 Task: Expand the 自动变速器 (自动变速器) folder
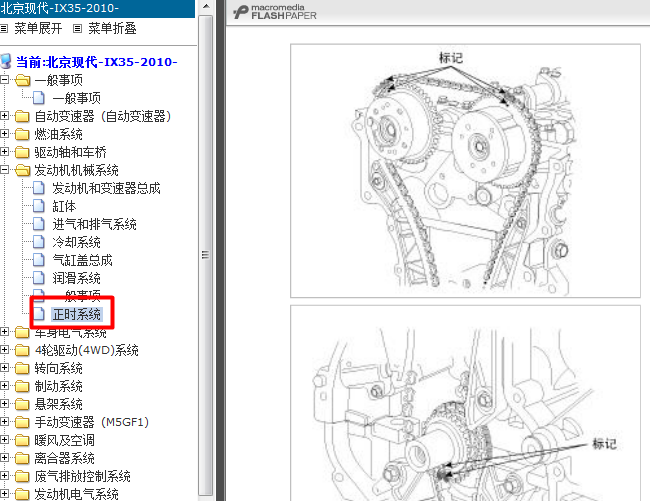coord(4,116)
